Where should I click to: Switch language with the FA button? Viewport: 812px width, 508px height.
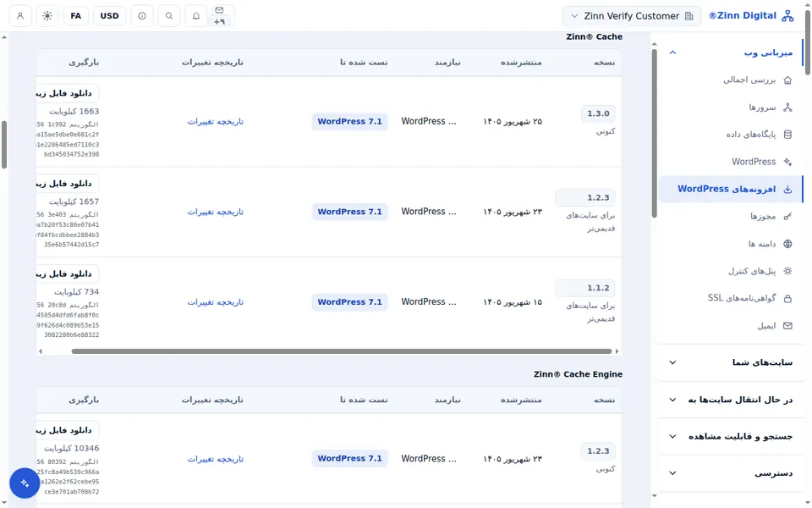pyautogui.click(x=75, y=16)
